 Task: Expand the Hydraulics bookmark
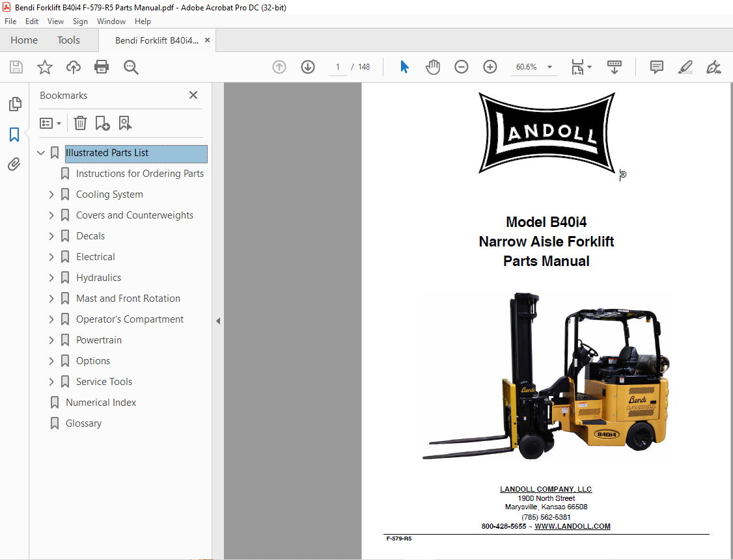point(51,278)
